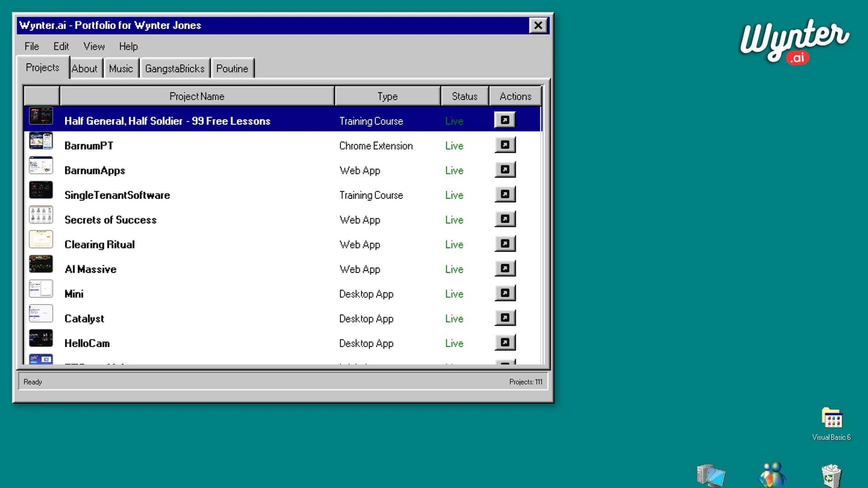Select the 'HelloCam' project name
Screen dimensions: 868x488
(x=87, y=343)
